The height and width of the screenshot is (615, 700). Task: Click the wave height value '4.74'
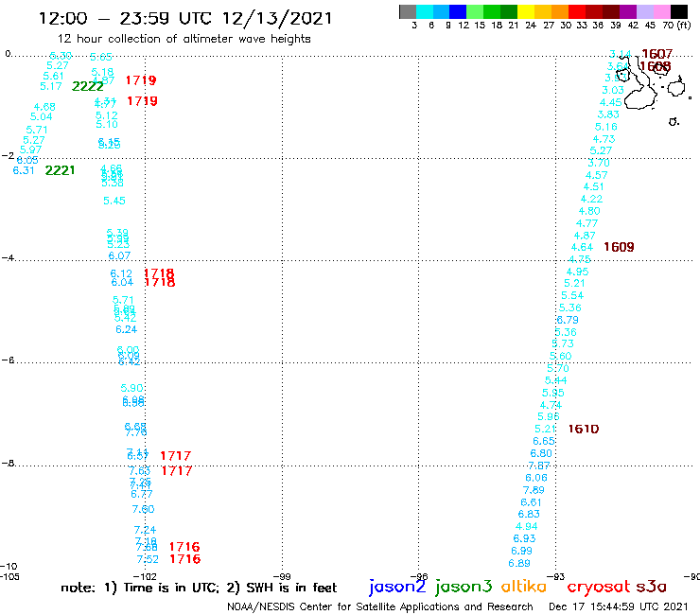click(551, 406)
